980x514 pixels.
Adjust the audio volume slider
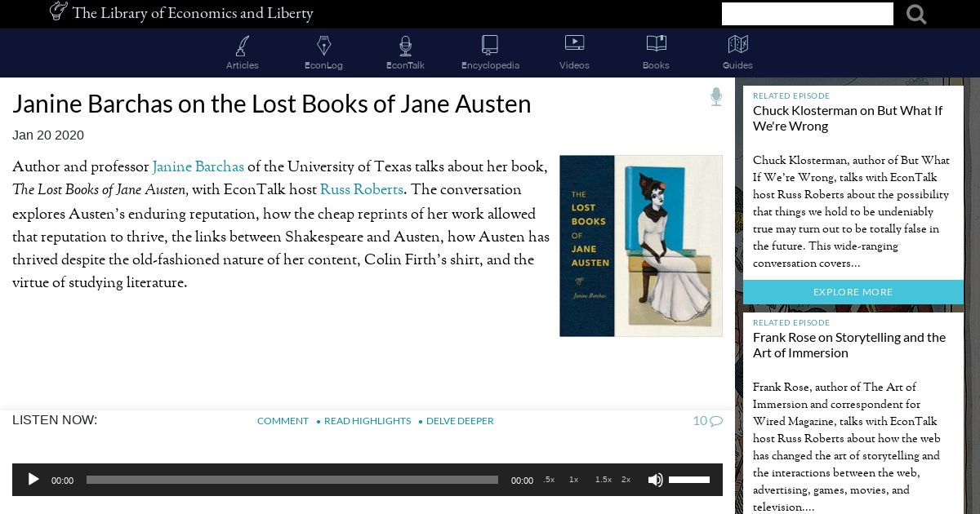click(x=689, y=480)
